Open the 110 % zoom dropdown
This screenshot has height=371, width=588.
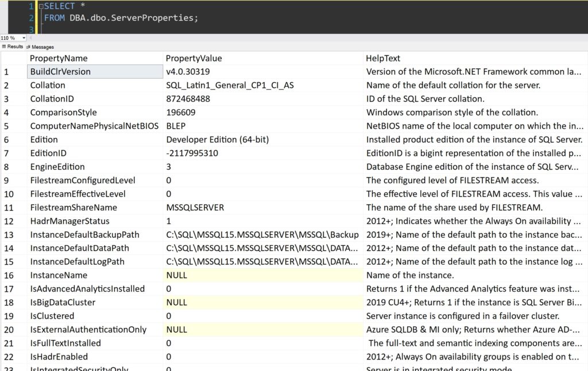coord(24,38)
